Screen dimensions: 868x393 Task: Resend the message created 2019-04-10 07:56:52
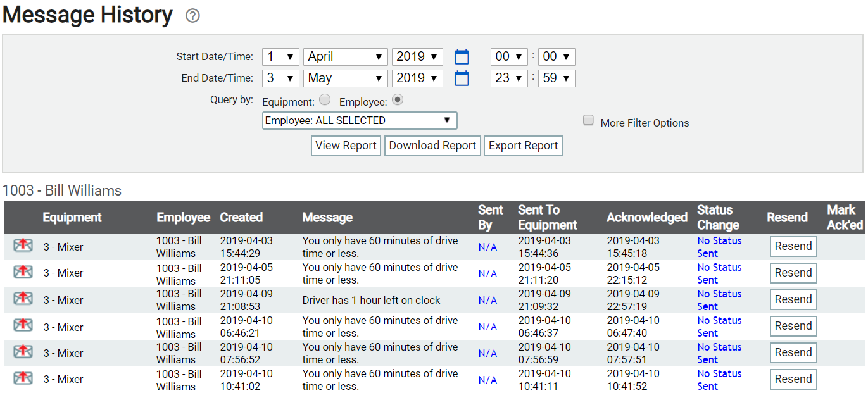click(x=793, y=352)
